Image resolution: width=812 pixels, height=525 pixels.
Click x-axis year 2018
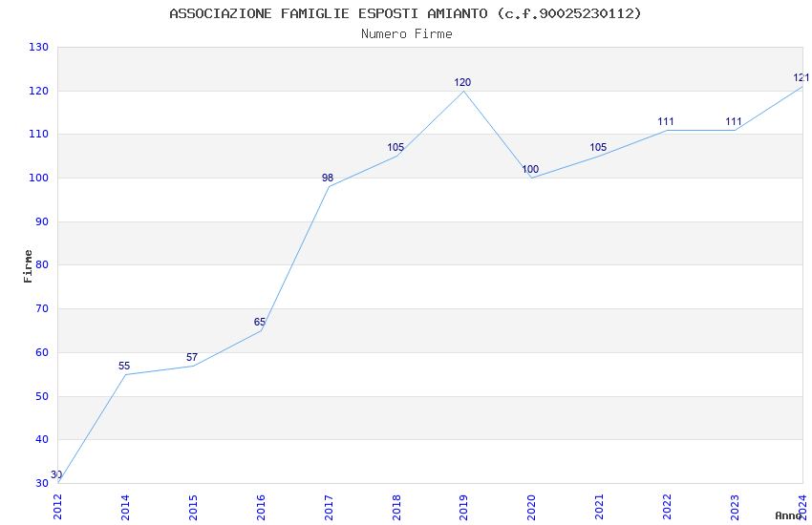point(396,507)
